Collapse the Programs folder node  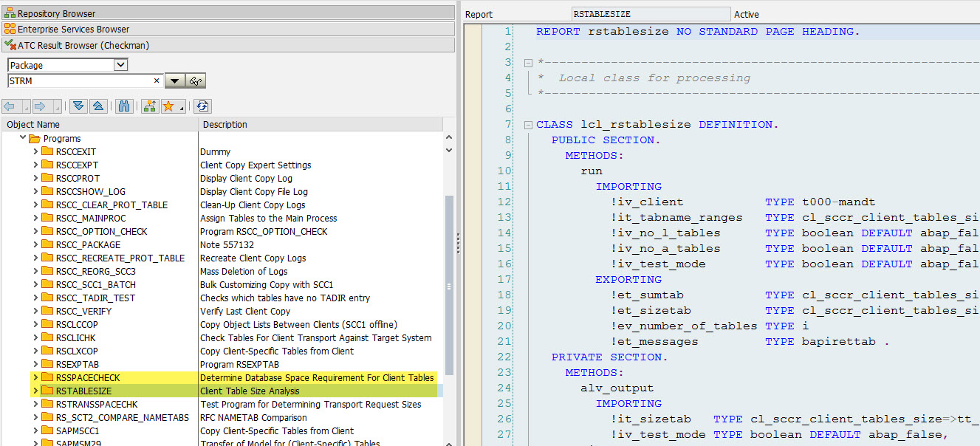23,139
